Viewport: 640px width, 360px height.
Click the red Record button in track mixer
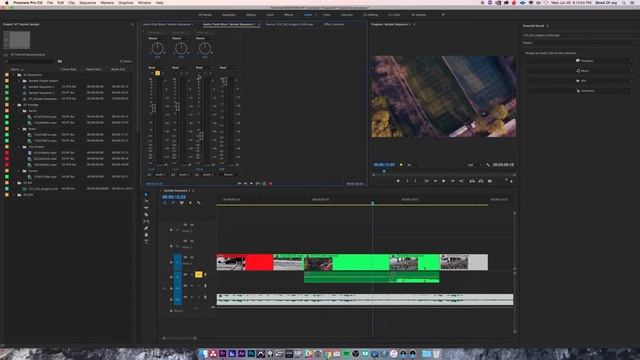click(x=270, y=184)
